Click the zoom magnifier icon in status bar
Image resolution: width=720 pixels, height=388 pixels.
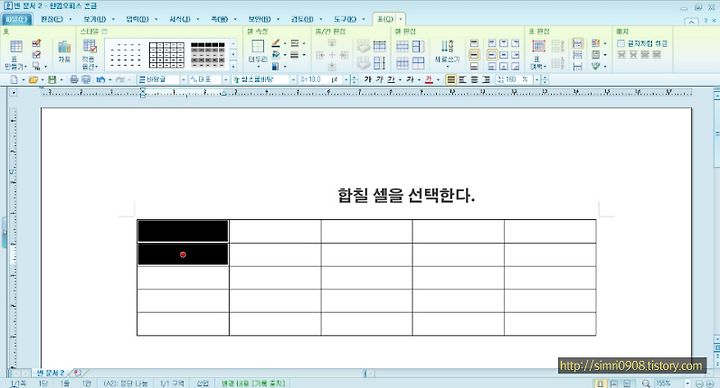pos(646,383)
